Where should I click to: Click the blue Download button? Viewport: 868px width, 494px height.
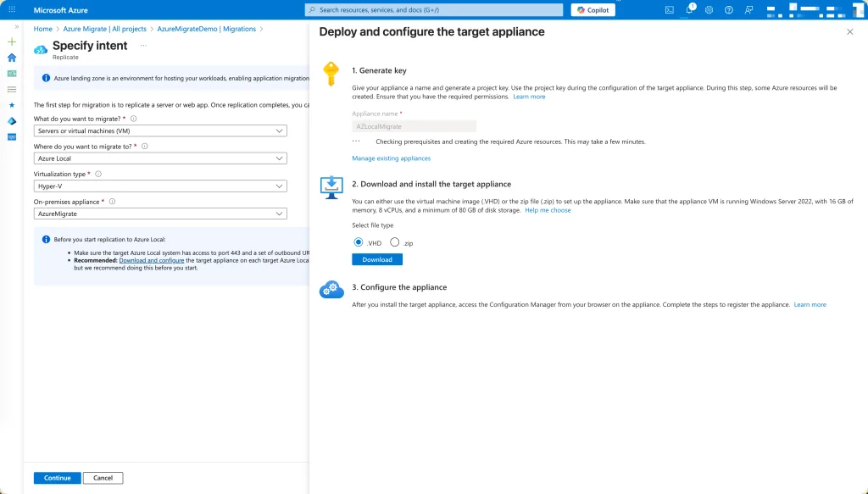click(x=377, y=259)
